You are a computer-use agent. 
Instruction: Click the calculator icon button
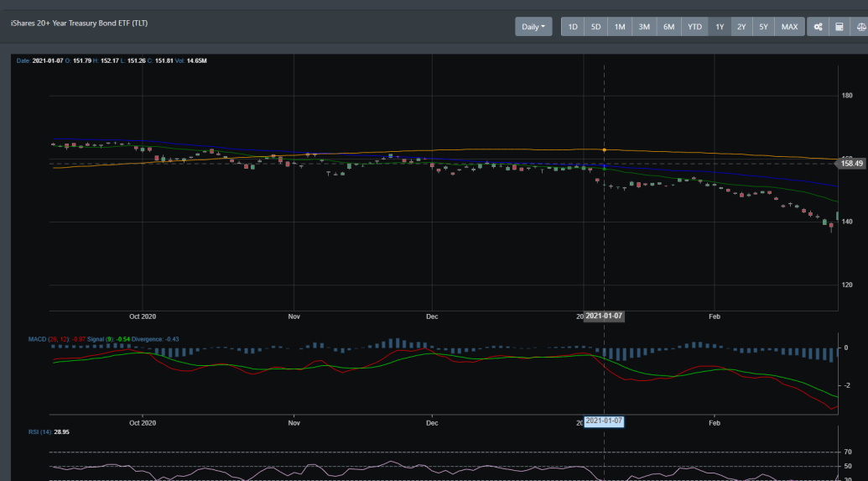pyautogui.click(x=839, y=27)
